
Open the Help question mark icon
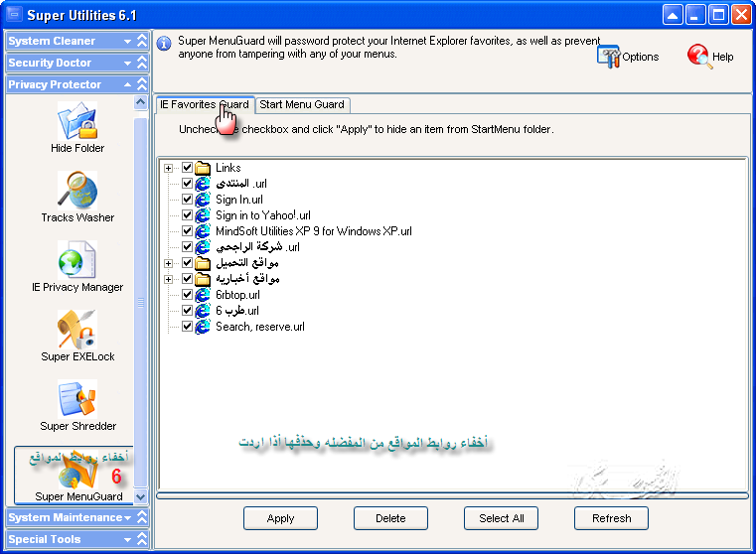[x=699, y=57]
